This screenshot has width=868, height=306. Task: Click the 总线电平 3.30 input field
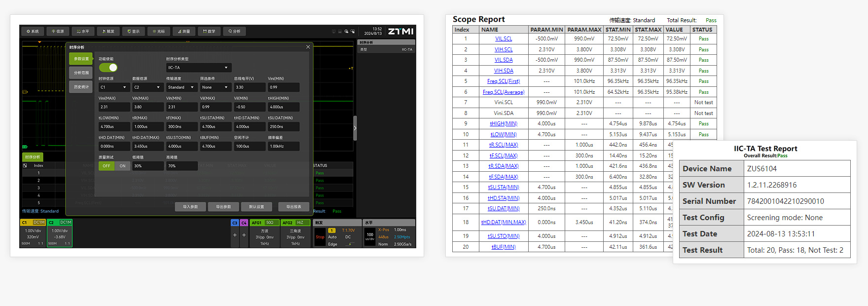249,87
